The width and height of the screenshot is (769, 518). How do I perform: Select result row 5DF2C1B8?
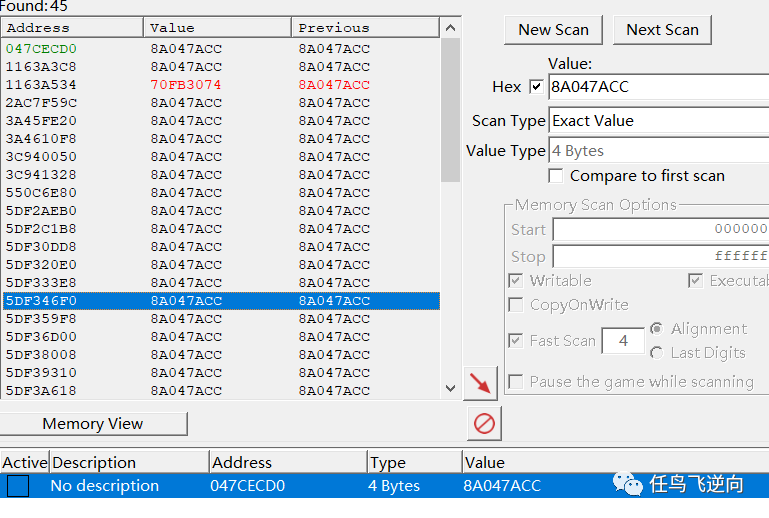click(221, 229)
